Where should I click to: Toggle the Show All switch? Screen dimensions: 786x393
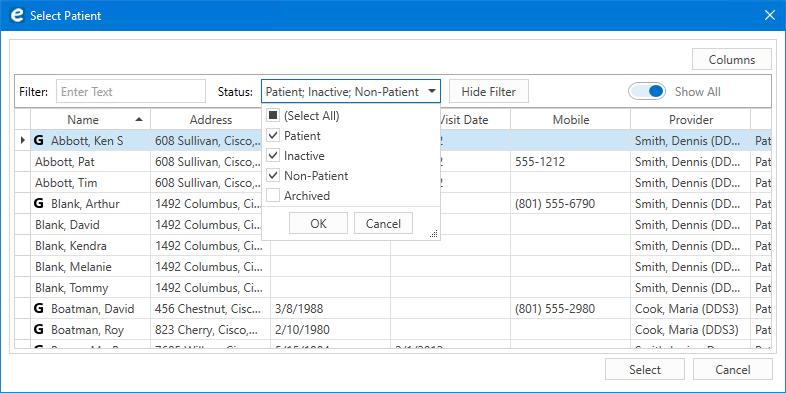(x=647, y=91)
